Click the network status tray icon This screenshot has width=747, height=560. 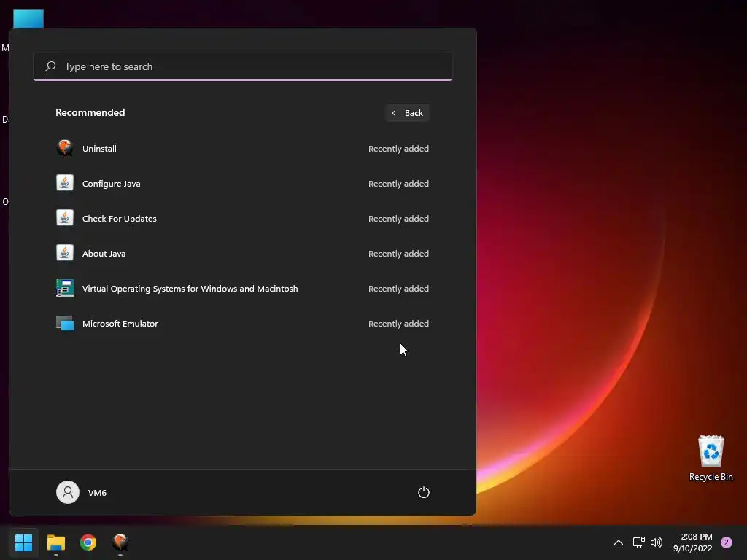click(638, 542)
